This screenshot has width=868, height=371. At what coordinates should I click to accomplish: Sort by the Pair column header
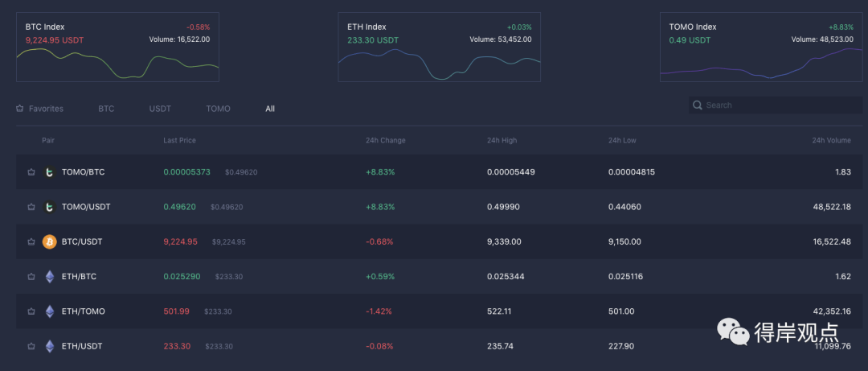[x=48, y=140]
